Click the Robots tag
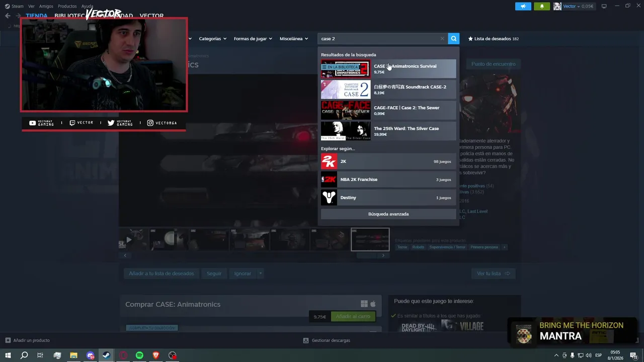 click(418, 247)
